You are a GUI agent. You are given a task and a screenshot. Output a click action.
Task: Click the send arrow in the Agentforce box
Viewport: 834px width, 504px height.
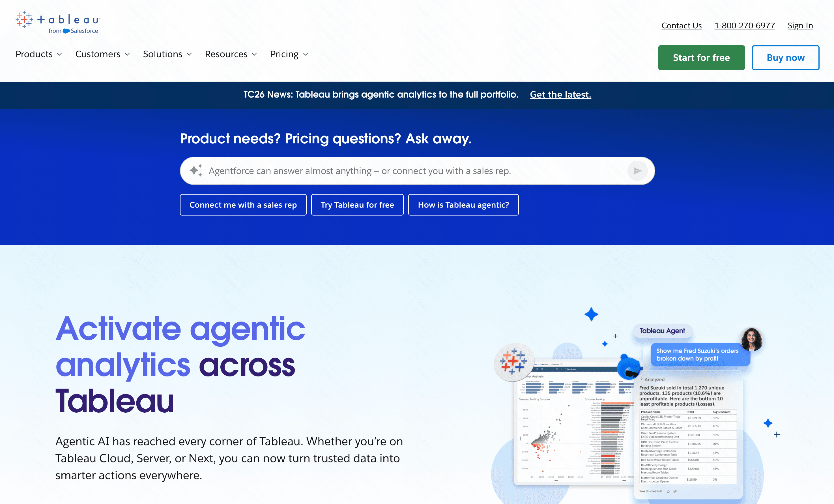[637, 171]
